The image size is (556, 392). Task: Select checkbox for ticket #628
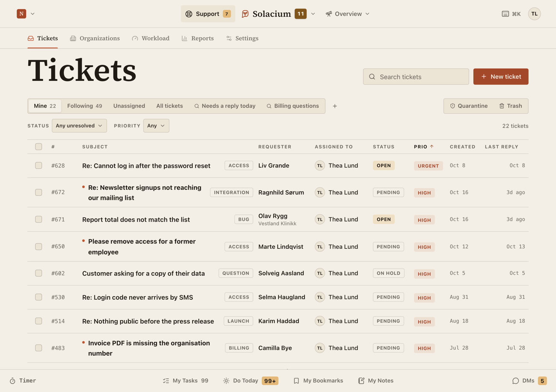pos(38,165)
